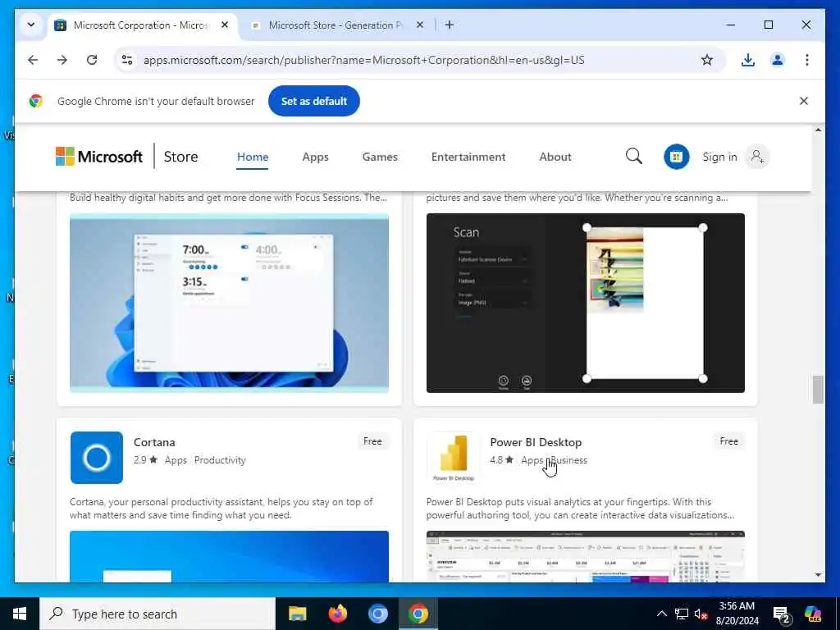Open the Store link in header
Screen dimensions: 840x630
point(180,157)
